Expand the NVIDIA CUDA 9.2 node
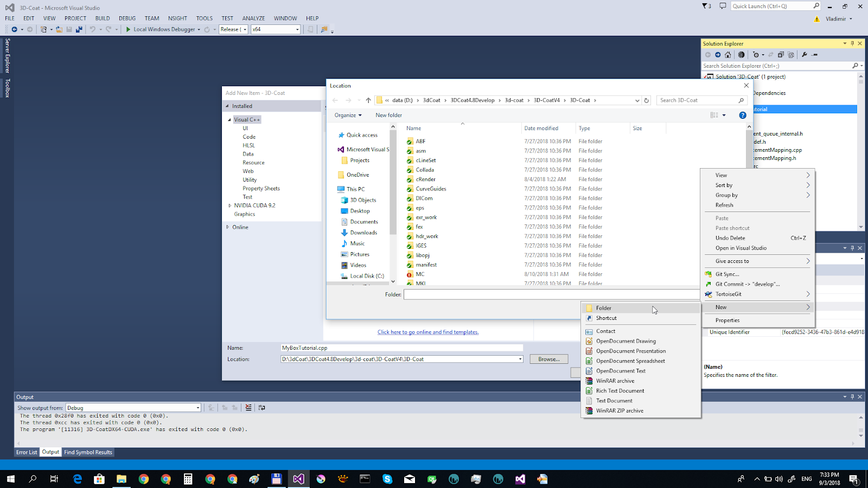Viewport: 868px width, 488px height. 229,206
